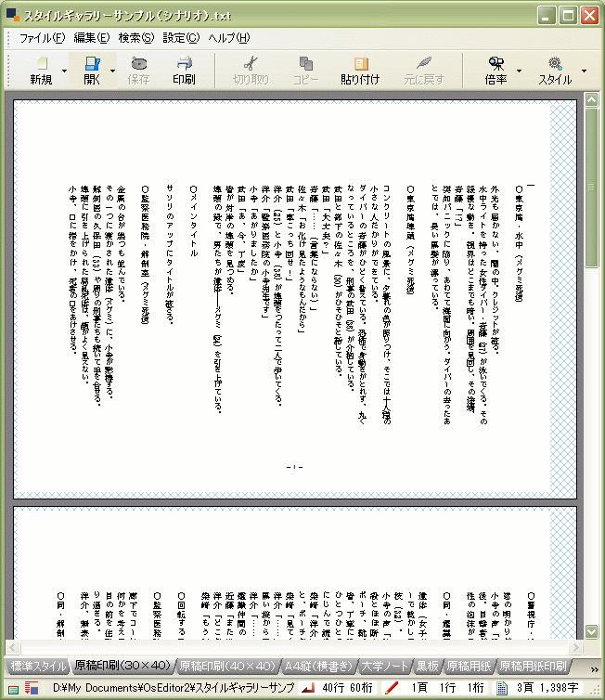Viewport: 605px width, 700px height.
Task: Switch to the 原稿用紙 tab
Action: point(469,667)
